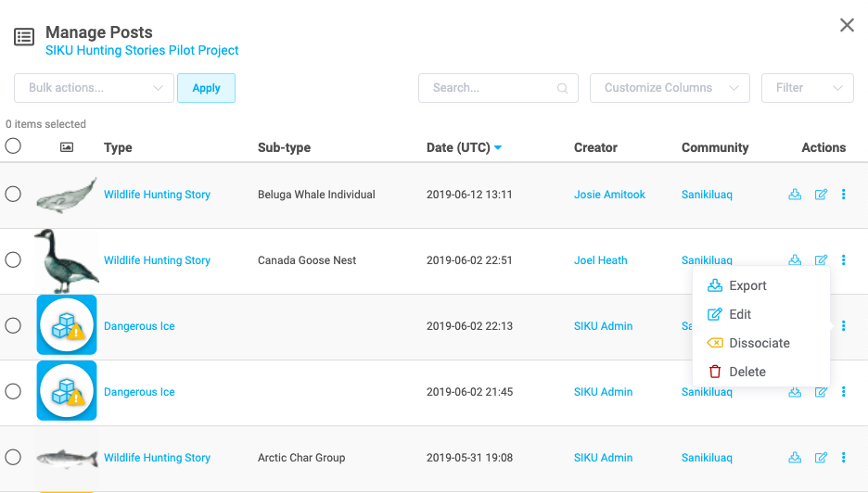Click export icon for Arctic Char Group row
The width and height of the screenshot is (868, 493).
click(795, 458)
